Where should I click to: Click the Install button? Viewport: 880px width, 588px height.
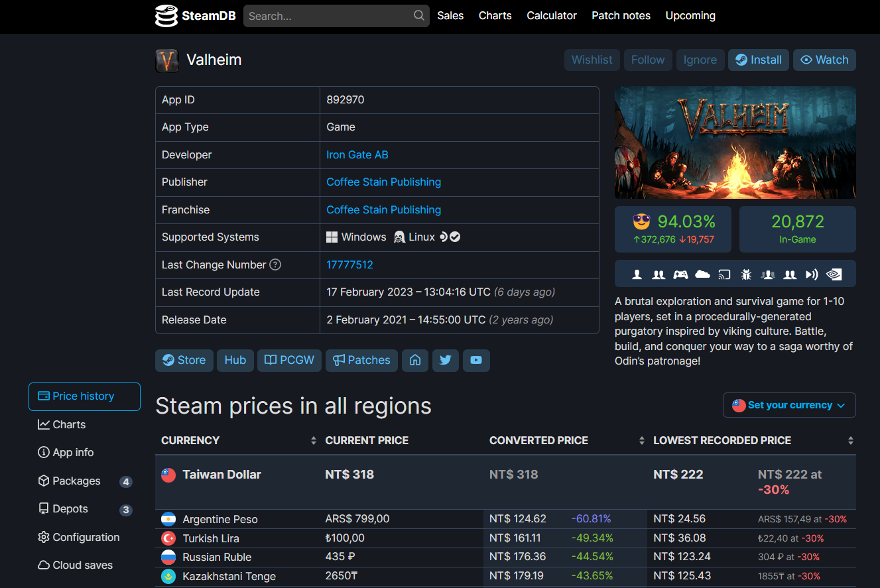759,60
